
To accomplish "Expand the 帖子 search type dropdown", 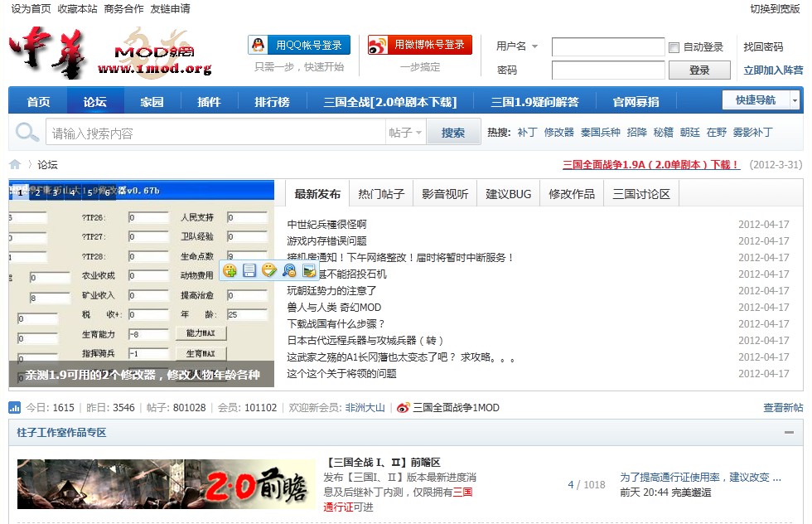I will pos(406,133).
